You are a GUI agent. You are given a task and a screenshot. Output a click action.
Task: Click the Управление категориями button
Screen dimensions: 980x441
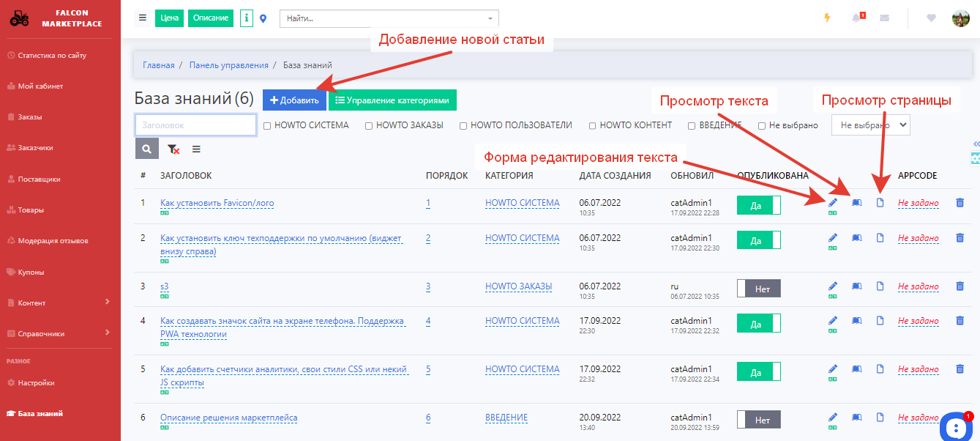point(392,100)
